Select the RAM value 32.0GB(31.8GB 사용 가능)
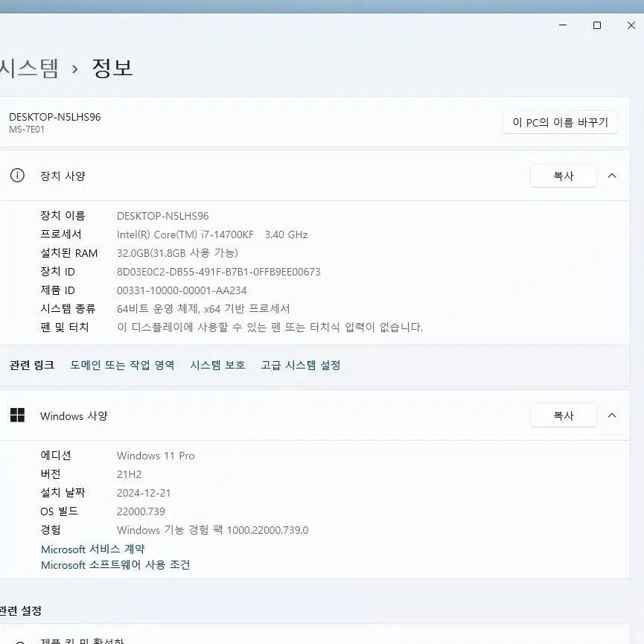This screenshot has height=644, width=644. (x=177, y=253)
